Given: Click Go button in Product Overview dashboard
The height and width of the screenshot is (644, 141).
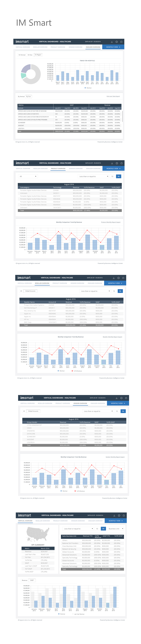Looking at the screenshot, I should tap(119, 176).
